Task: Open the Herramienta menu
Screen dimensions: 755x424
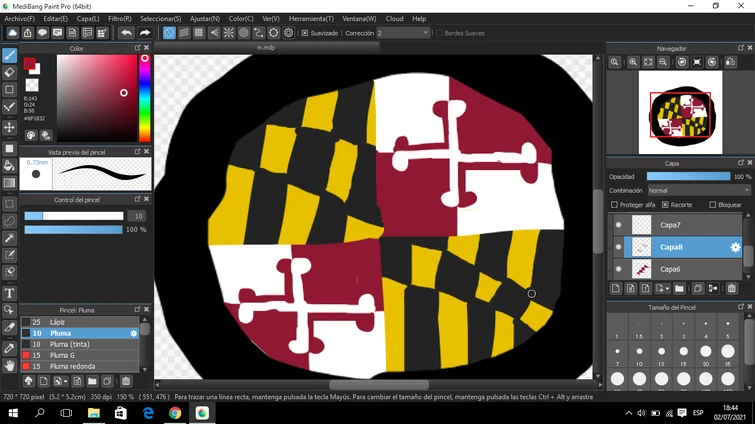Action: [311, 19]
